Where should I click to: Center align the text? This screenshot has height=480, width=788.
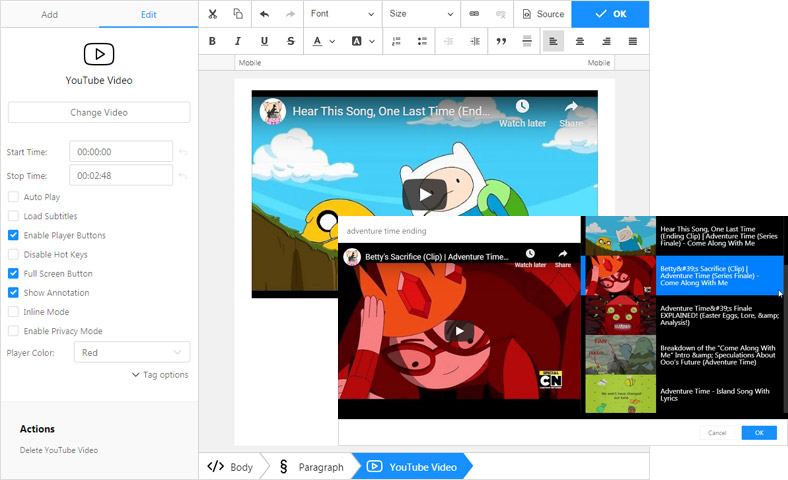click(580, 41)
